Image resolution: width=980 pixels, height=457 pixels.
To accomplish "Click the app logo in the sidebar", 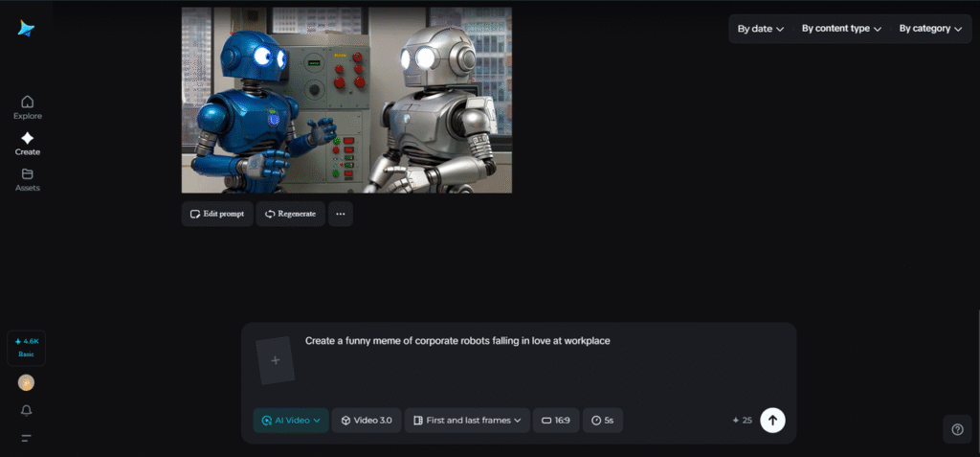I will [x=26, y=29].
